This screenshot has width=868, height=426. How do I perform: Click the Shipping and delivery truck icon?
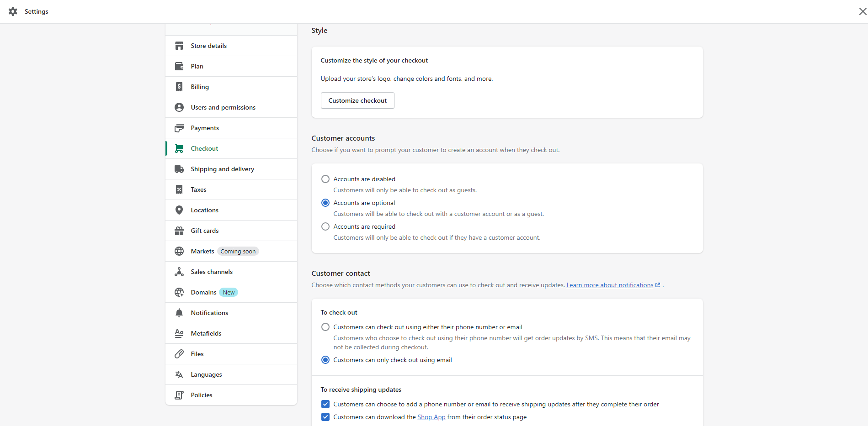tap(179, 169)
